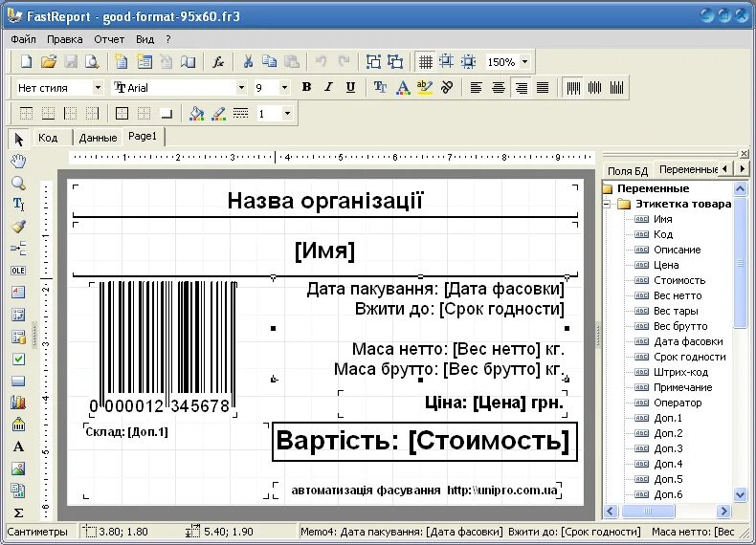
Task: Align text to the right
Action: pyautogui.click(x=521, y=87)
